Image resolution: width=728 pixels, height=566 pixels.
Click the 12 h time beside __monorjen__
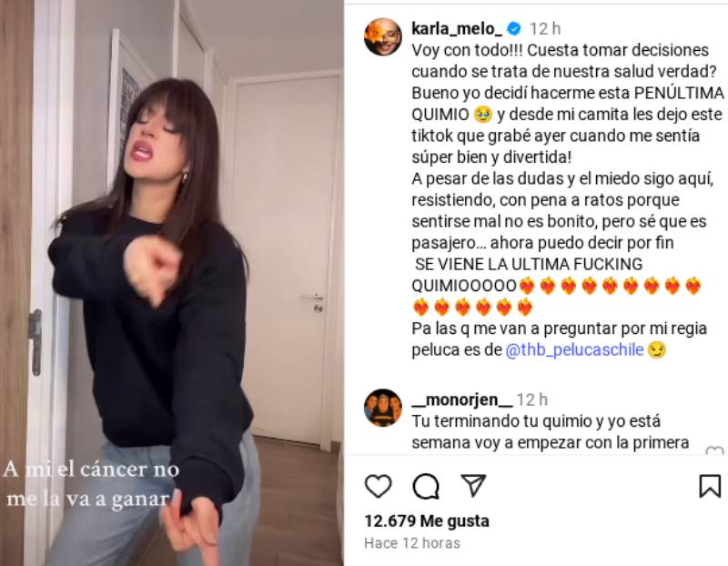click(x=532, y=399)
